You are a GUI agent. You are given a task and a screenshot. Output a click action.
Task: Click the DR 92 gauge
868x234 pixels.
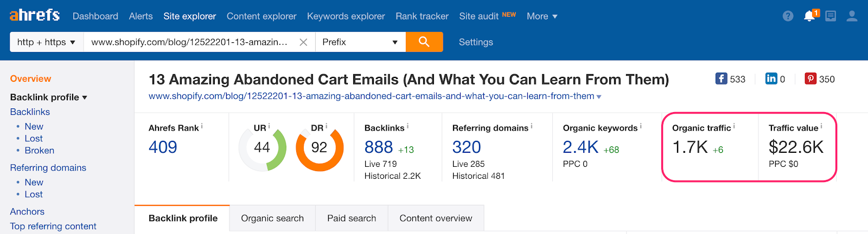tap(320, 147)
